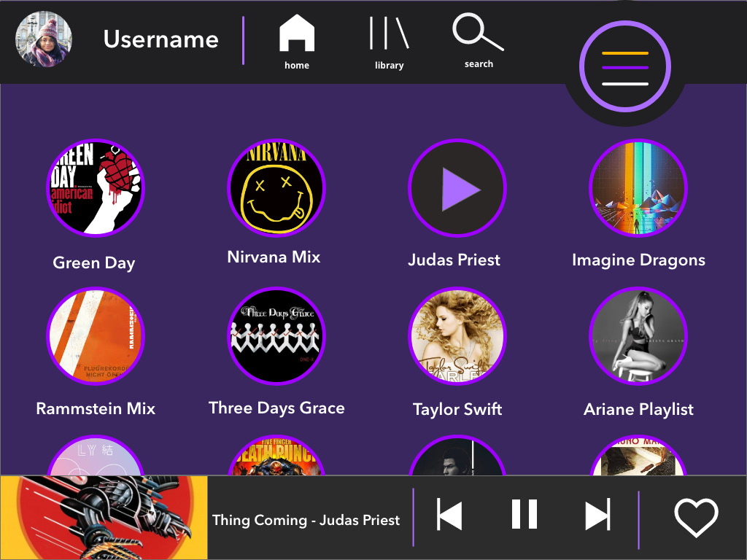The image size is (747, 560).
Task: Select the 'Imagine Dragons' title text
Action: tap(638, 260)
